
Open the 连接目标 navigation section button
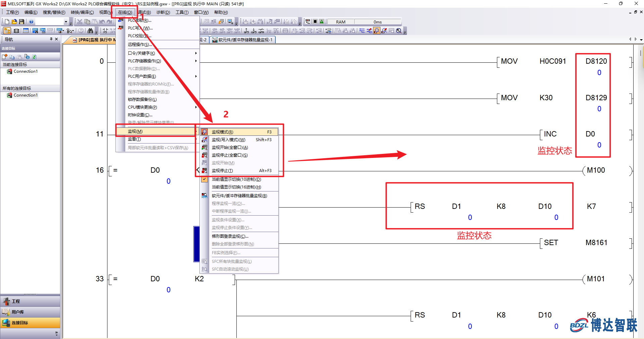pos(30,323)
